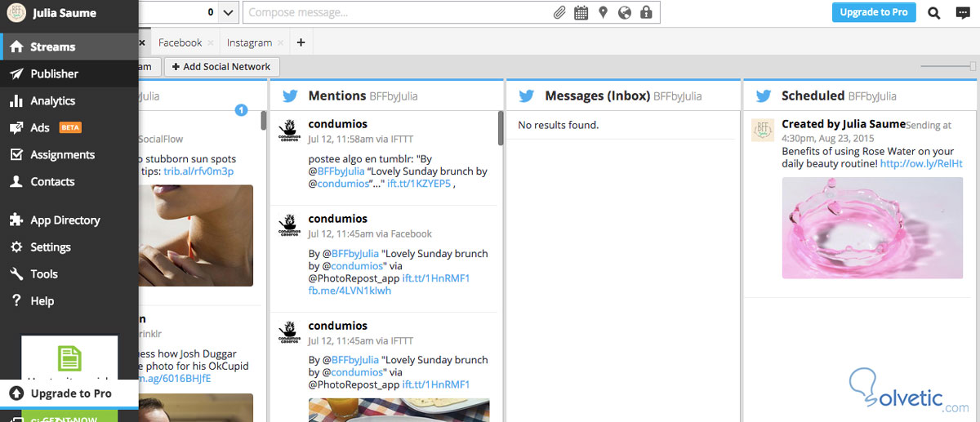Click the Tools wrench icon
Image resolution: width=980 pixels, height=422 pixels.
[16, 273]
